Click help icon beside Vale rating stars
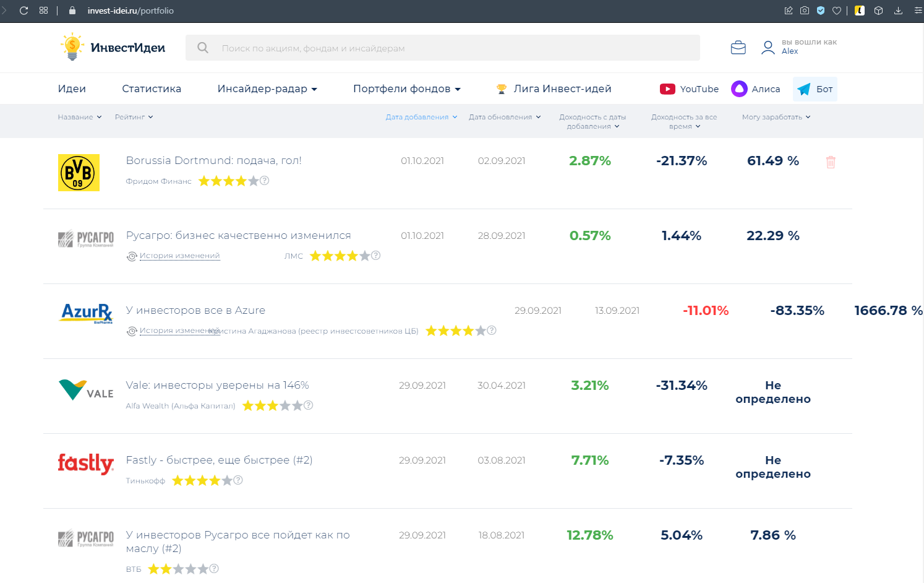 point(309,405)
